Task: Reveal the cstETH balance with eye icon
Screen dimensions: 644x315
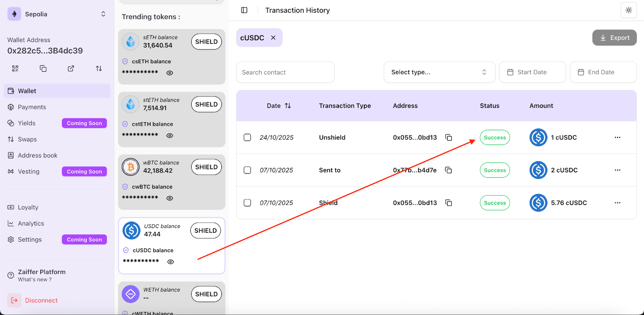Action: point(170,136)
